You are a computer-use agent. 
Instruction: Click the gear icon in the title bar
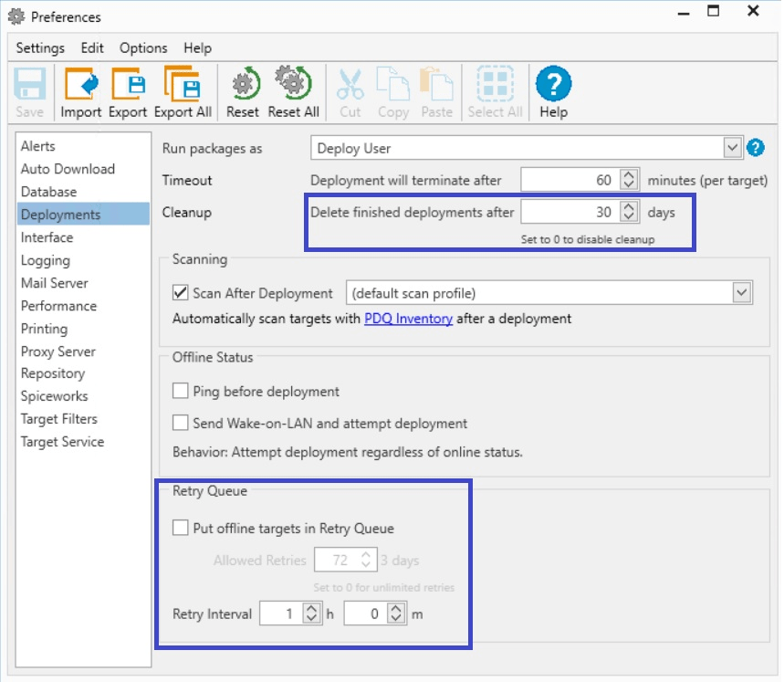coord(16,16)
